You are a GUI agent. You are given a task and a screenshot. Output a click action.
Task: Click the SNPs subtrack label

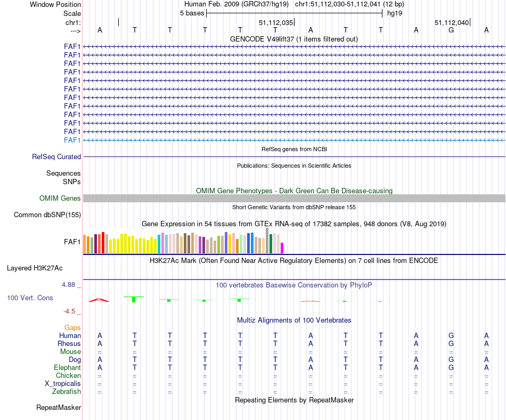72,182
